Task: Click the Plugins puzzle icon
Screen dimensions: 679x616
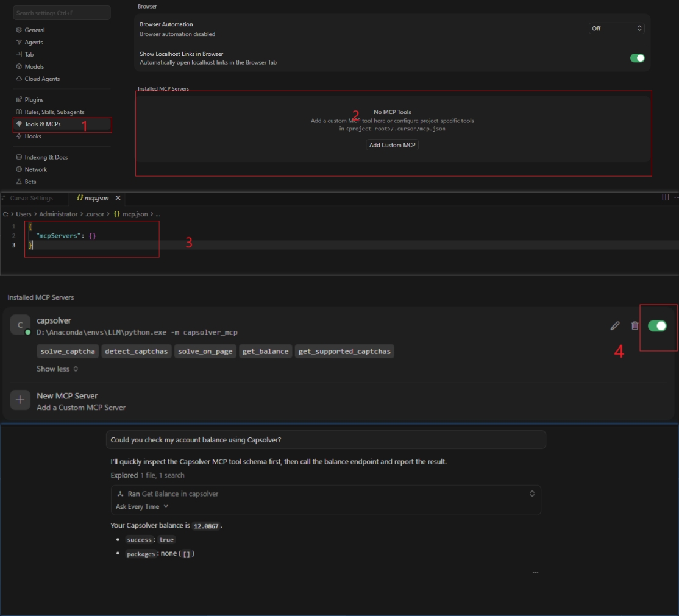Action: [x=19, y=99]
